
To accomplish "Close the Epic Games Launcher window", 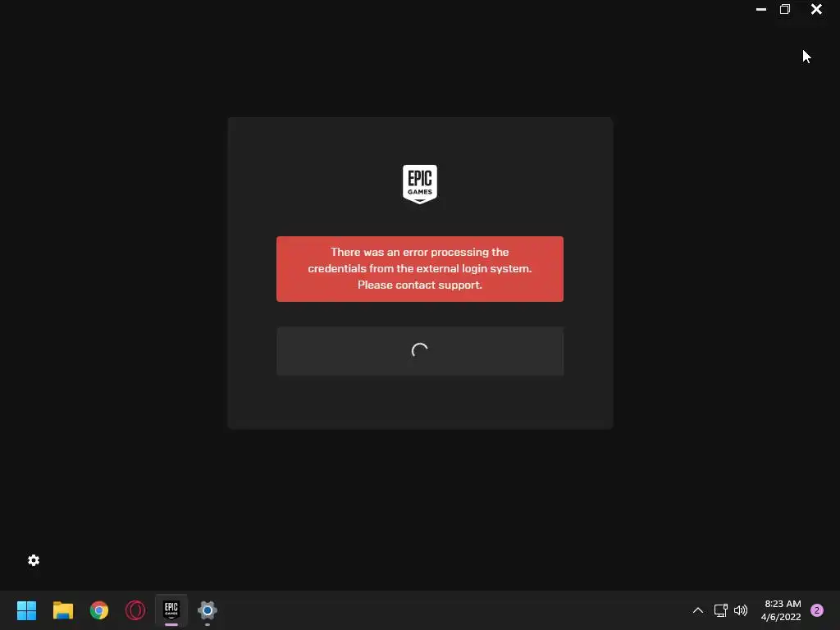I will pyautogui.click(x=816, y=9).
